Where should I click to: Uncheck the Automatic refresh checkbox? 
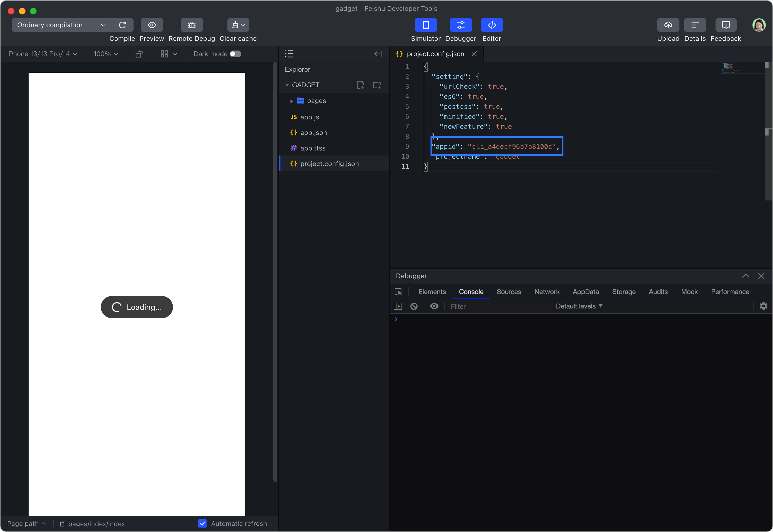202,523
